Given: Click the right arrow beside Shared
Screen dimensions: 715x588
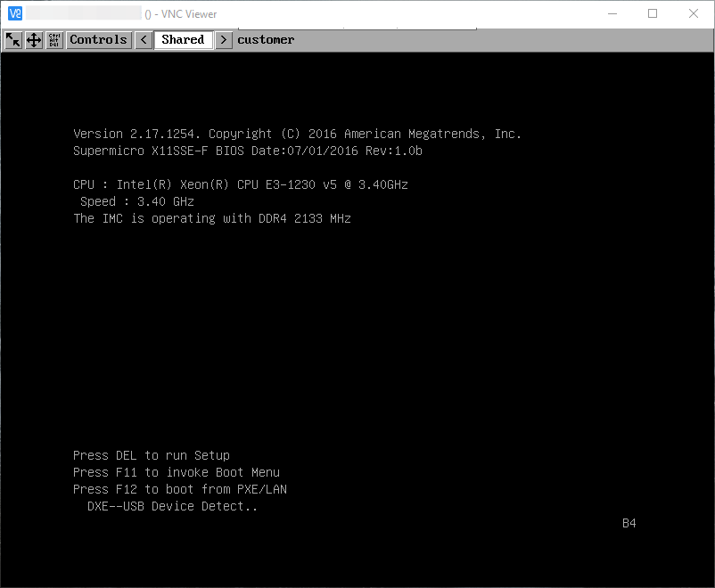Looking at the screenshot, I should pyautogui.click(x=224, y=40).
